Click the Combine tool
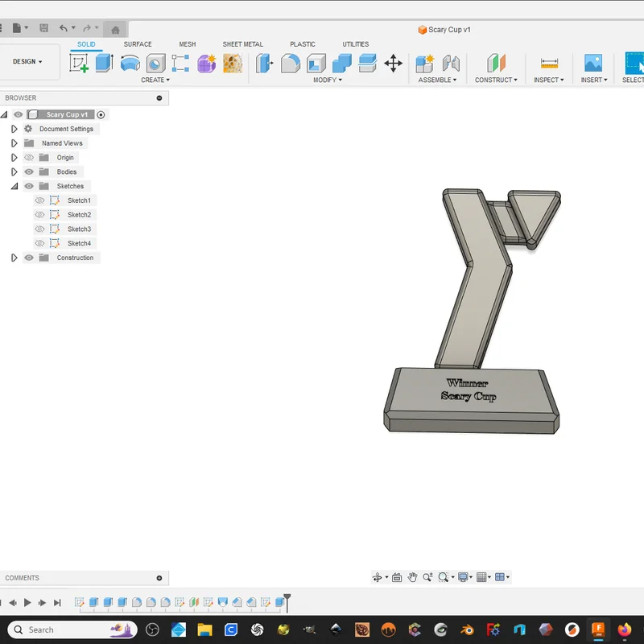The image size is (644, 644). (x=341, y=64)
